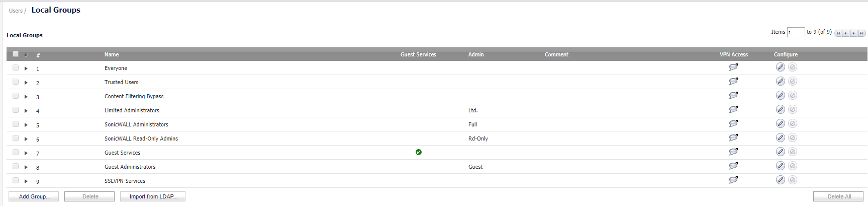Edit Guest Administrators group settings
The image size is (868, 206).
(780, 166)
